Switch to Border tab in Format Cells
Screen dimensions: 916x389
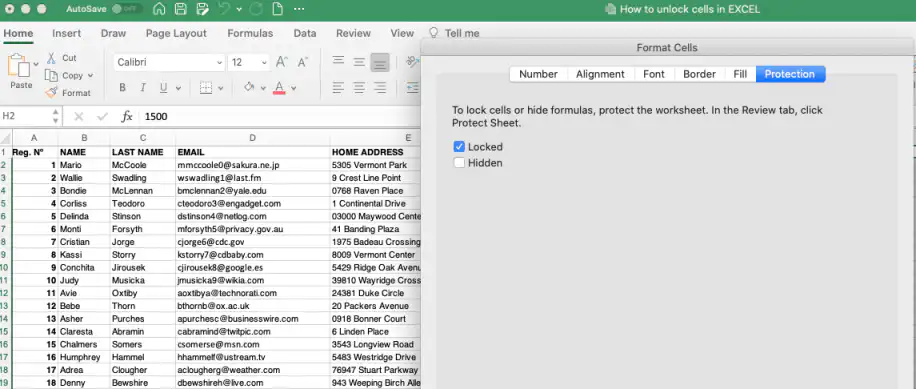pyautogui.click(x=699, y=74)
